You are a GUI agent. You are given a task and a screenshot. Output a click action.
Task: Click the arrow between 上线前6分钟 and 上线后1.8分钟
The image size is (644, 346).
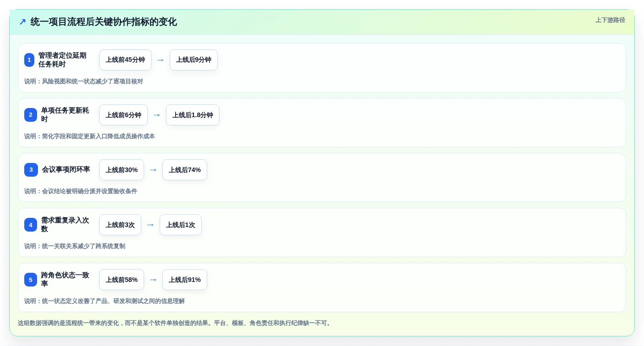(x=157, y=115)
